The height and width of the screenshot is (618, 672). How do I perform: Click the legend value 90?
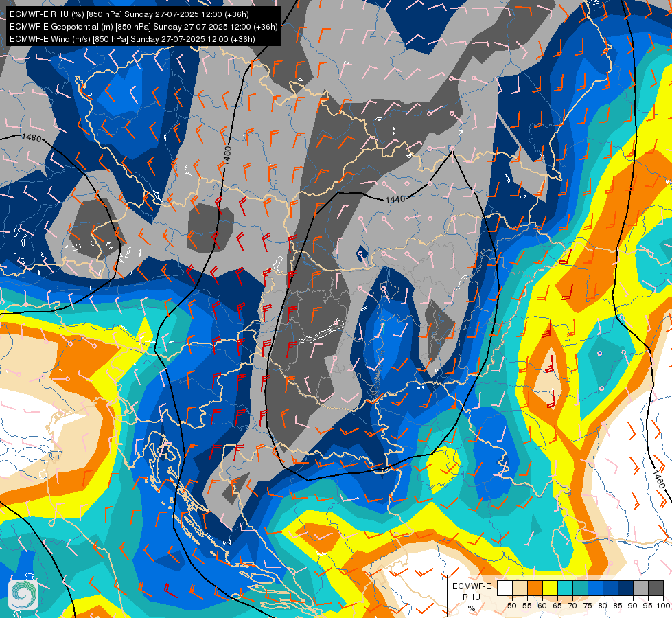(633, 606)
